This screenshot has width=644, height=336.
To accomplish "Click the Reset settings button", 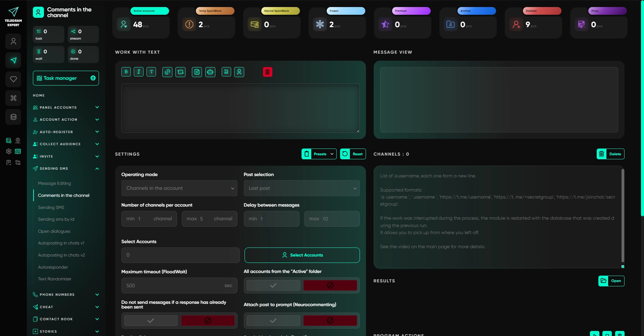I will coord(353,154).
